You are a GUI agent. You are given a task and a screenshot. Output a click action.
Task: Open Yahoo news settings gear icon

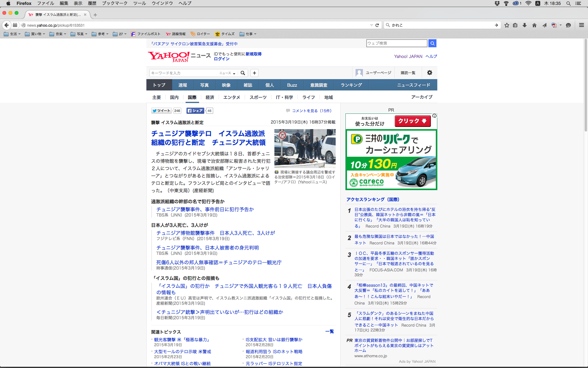[429, 73]
